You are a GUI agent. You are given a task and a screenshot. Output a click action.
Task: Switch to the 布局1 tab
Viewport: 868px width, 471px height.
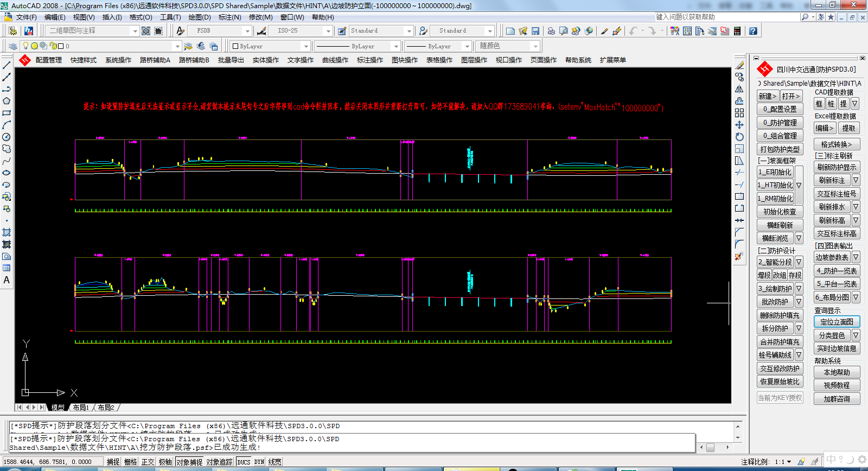click(81, 407)
